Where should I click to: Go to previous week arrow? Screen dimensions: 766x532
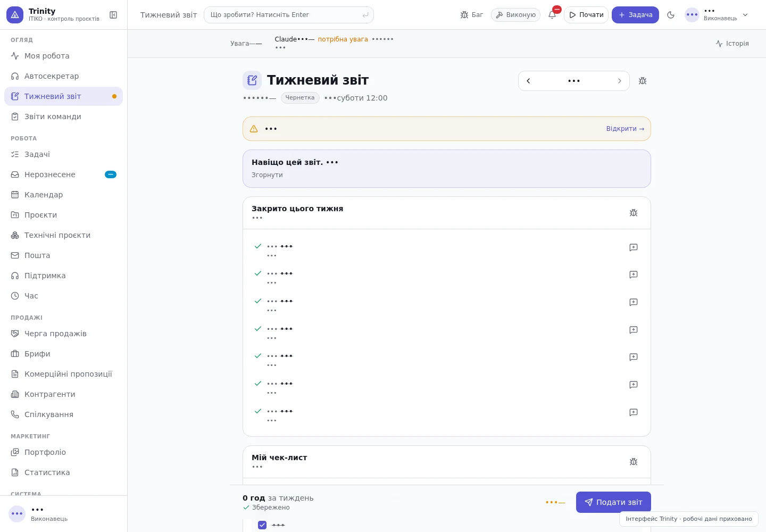(528, 81)
